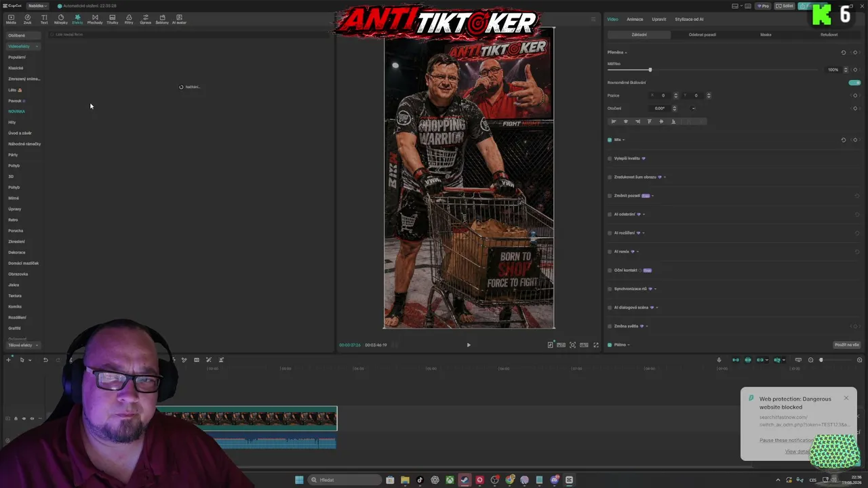
Task: Expand the Změna světla section
Action: point(646,326)
